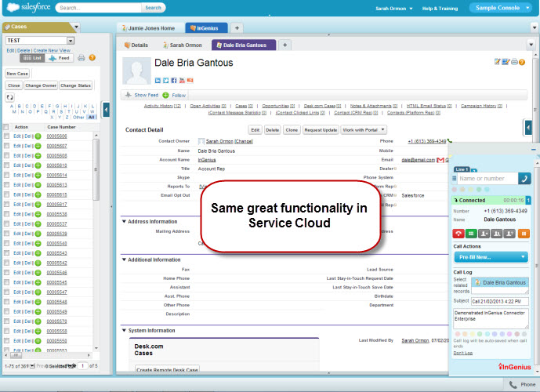Open the TEST view dropdown
540x392 pixels.
71,41
